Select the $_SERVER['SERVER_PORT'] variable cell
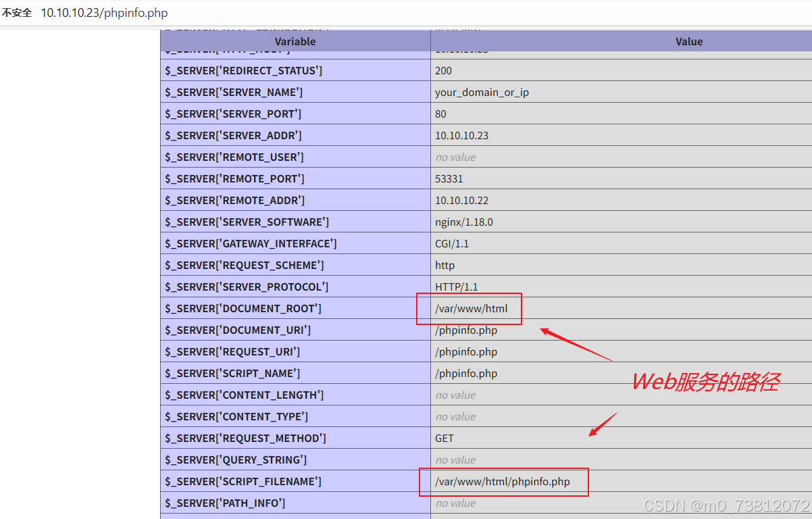The image size is (812, 519). pos(295,114)
